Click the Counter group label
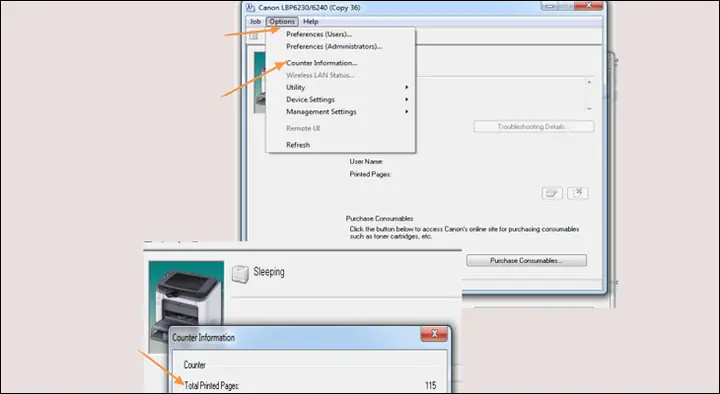Screen dimensions: 720x394 tap(195, 365)
